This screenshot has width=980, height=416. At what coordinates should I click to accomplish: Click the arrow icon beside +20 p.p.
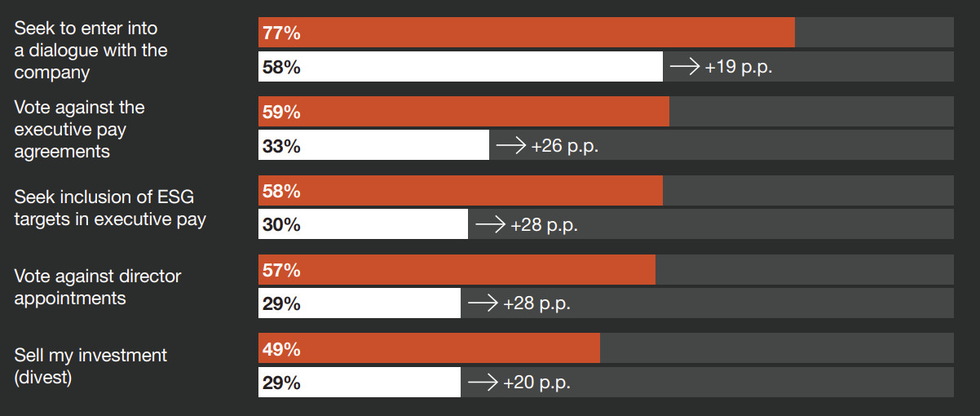pyautogui.click(x=483, y=383)
